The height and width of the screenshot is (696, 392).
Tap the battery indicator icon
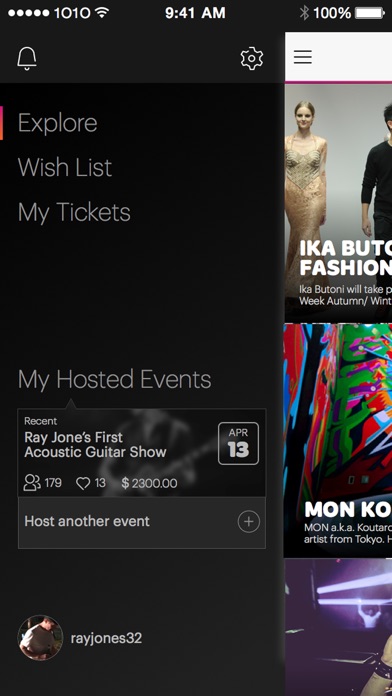pos(370,13)
